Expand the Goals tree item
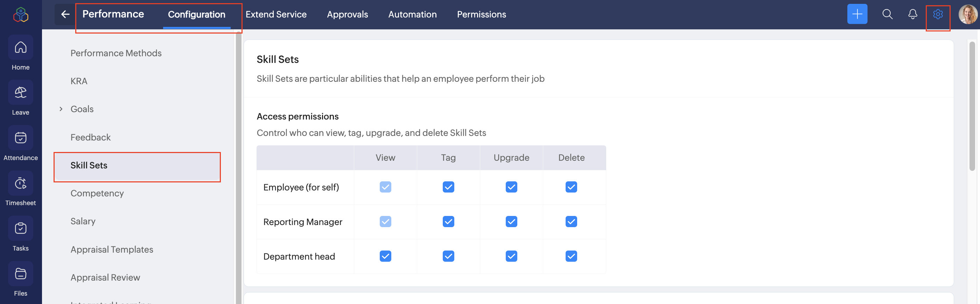This screenshot has width=980, height=304. [x=61, y=109]
